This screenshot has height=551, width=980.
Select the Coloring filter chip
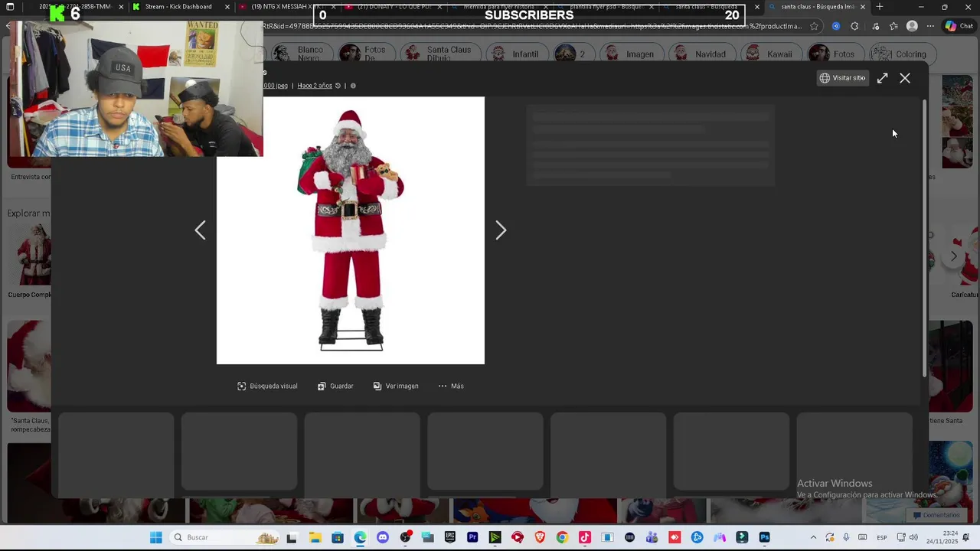[902, 54]
